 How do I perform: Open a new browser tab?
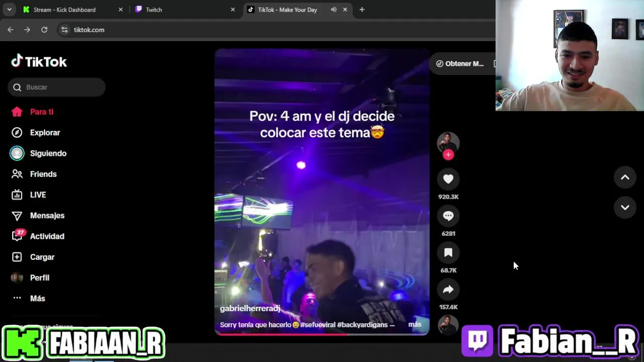tap(362, 10)
